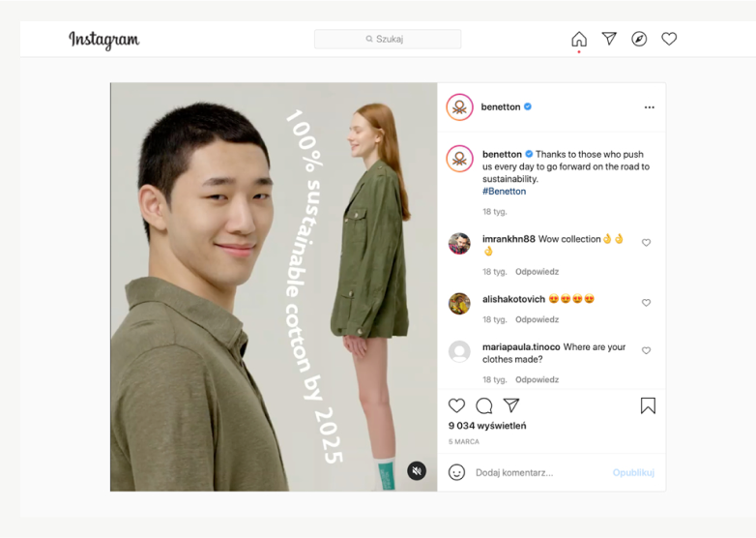Submit the comment with Opublikuj
The height and width of the screenshot is (538, 756).
633,473
